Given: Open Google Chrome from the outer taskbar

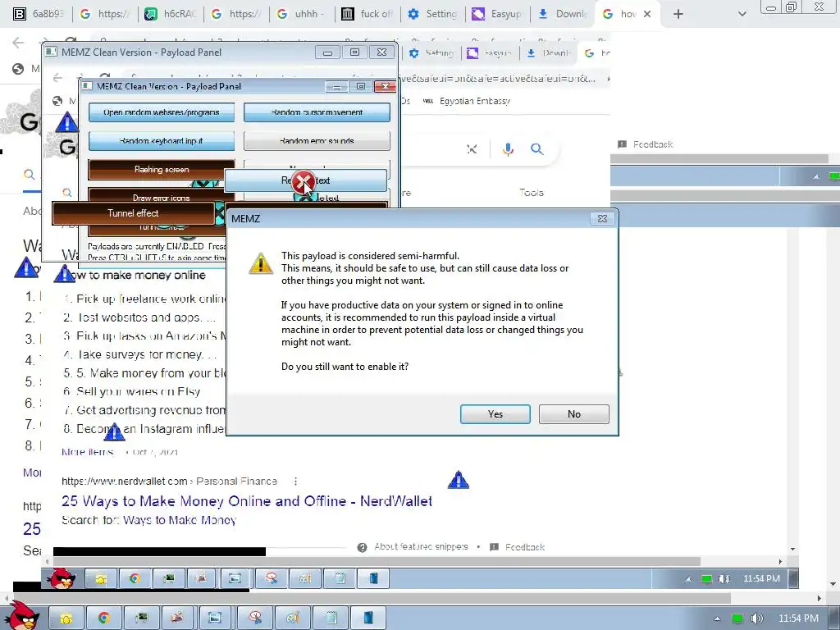Looking at the screenshot, I should (104, 619).
